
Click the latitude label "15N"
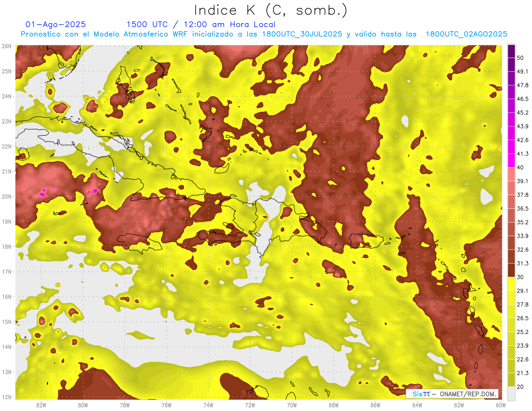(x=7, y=321)
